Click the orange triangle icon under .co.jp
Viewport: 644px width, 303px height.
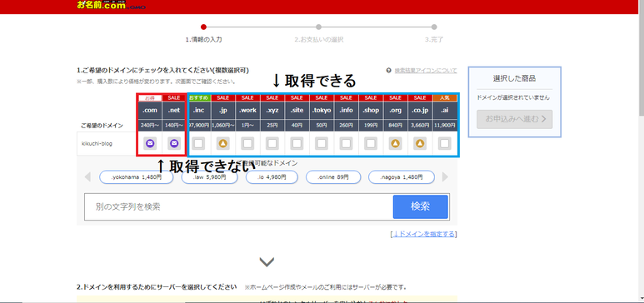pos(420,143)
